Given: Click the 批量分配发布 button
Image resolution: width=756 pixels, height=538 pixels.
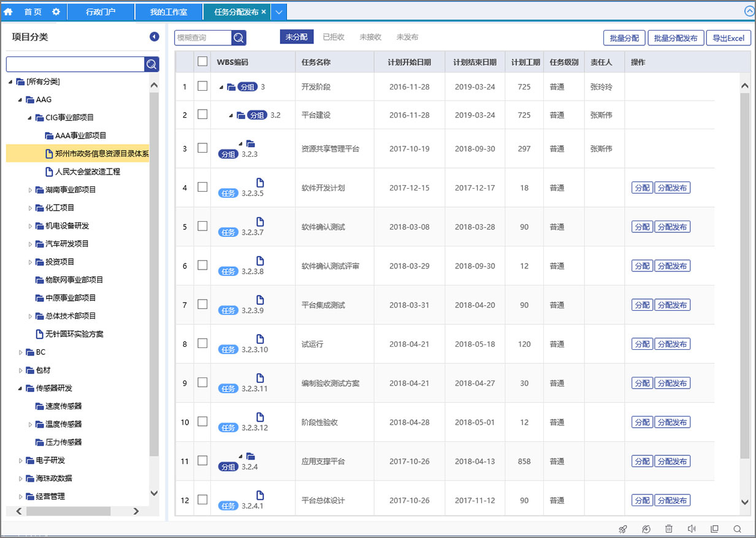Looking at the screenshot, I should pos(675,38).
